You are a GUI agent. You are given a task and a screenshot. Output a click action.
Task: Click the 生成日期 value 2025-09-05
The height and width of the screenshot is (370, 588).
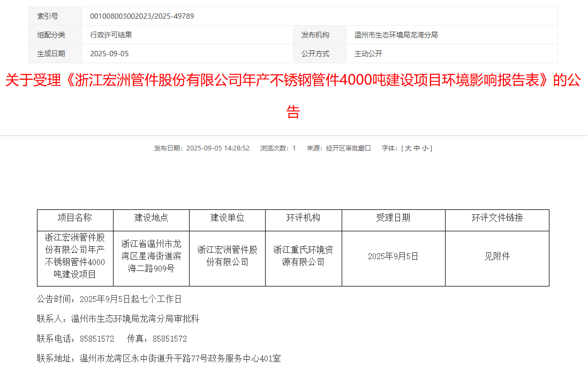(109, 54)
